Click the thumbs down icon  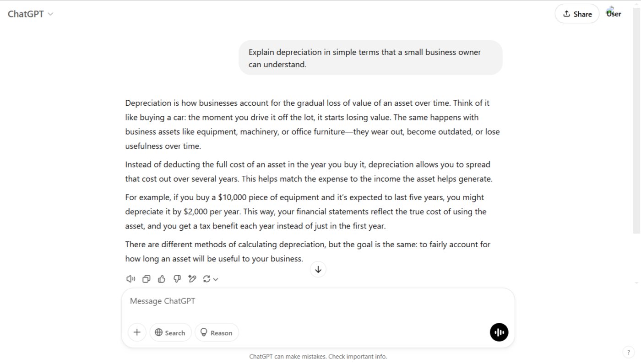tap(177, 279)
